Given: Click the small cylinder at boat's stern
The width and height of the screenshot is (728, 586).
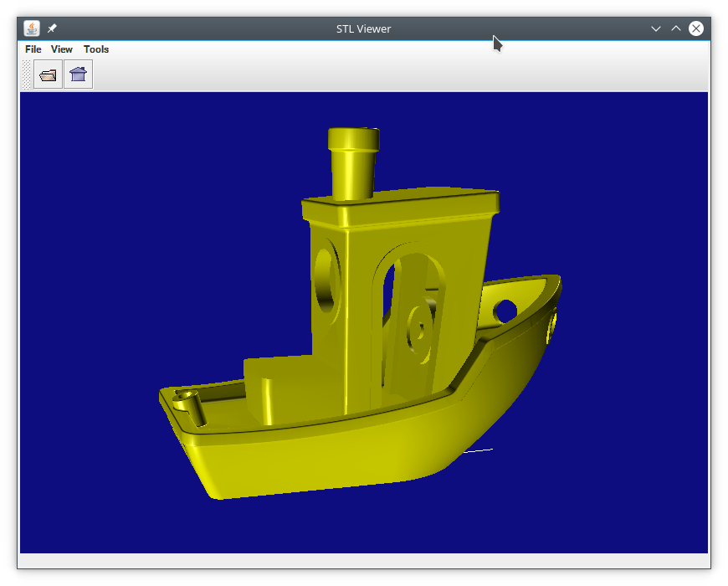Looking at the screenshot, I should point(189,407).
